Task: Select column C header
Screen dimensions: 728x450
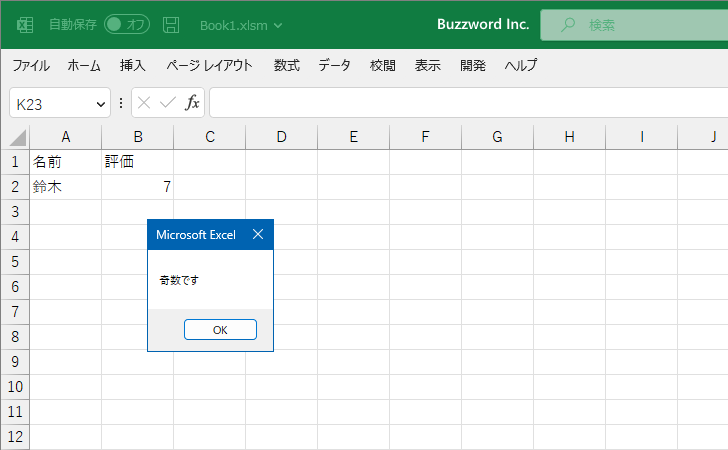Action: click(x=209, y=137)
